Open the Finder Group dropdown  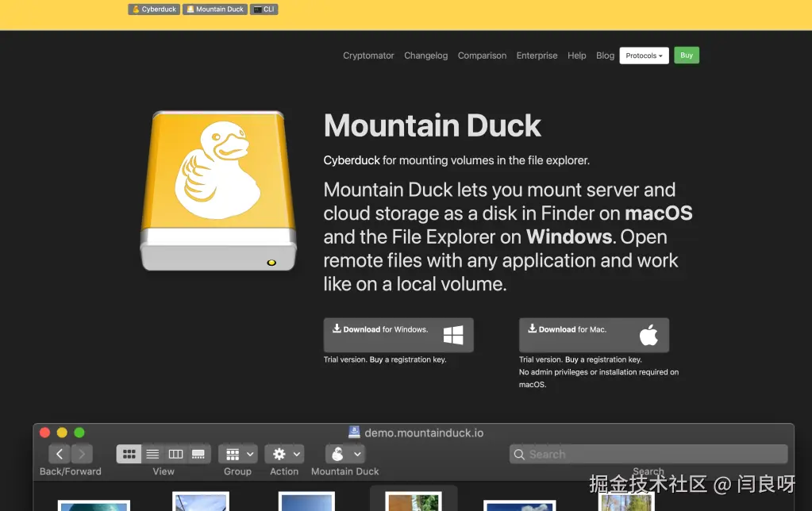(237, 454)
